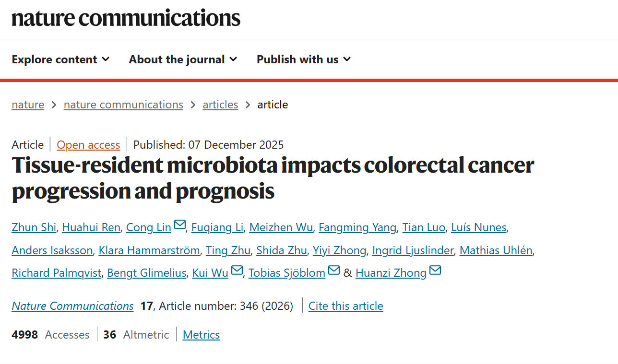Open the italic Nature Communications journal link
This screenshot has width=618, height=364.
pos(72,306)
